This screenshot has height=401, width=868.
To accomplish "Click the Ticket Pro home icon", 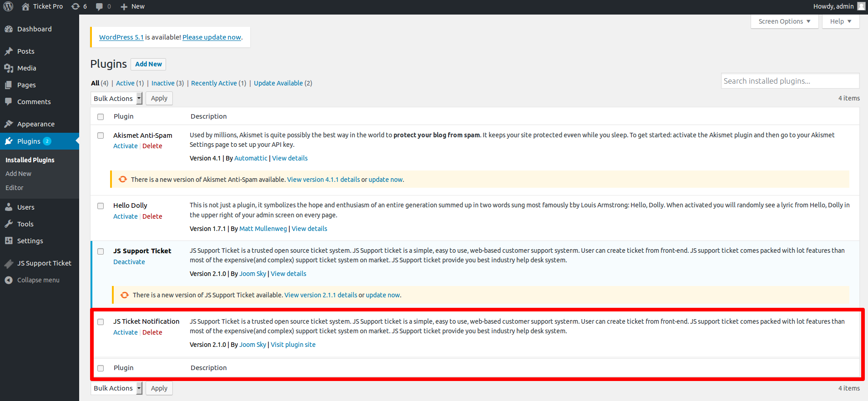I will point(25,6).
